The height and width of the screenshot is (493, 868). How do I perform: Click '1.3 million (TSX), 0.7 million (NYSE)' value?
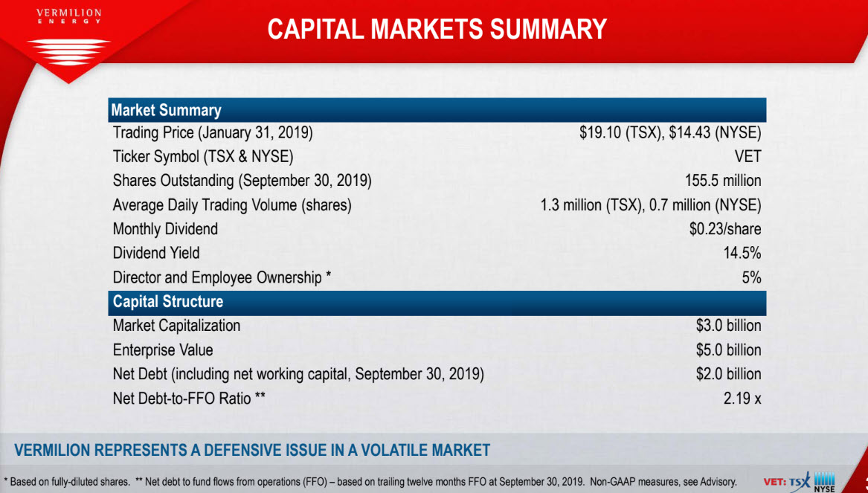click(x=651, y=205)
